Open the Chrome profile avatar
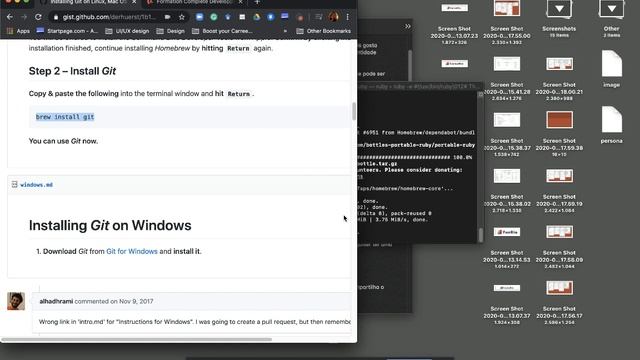640x360 pixels. pos(333,17)
